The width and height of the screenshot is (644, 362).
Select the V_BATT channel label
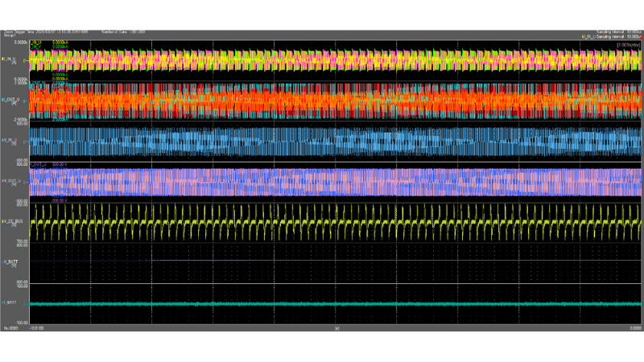(x=10, y=261)
